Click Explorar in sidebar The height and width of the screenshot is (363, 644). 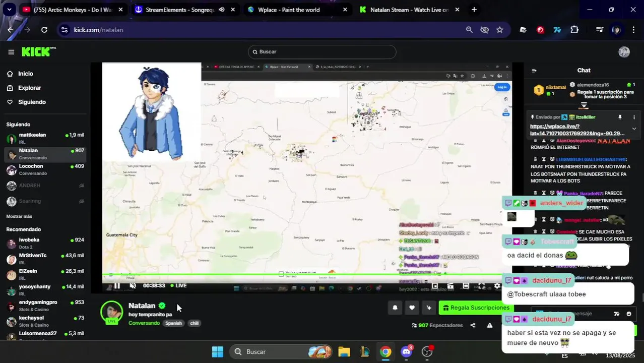(x=30, y=88)
